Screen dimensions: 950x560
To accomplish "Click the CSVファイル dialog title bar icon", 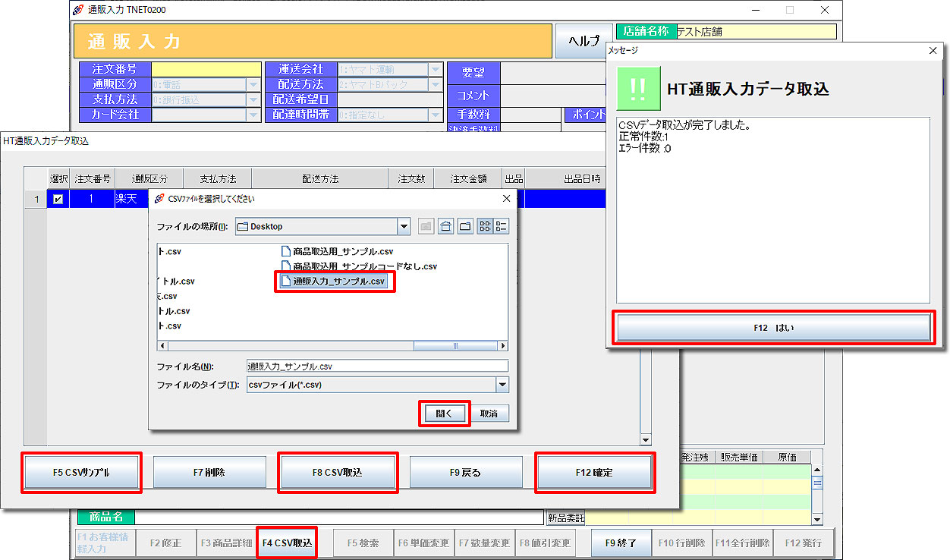I will coord(159,198).
